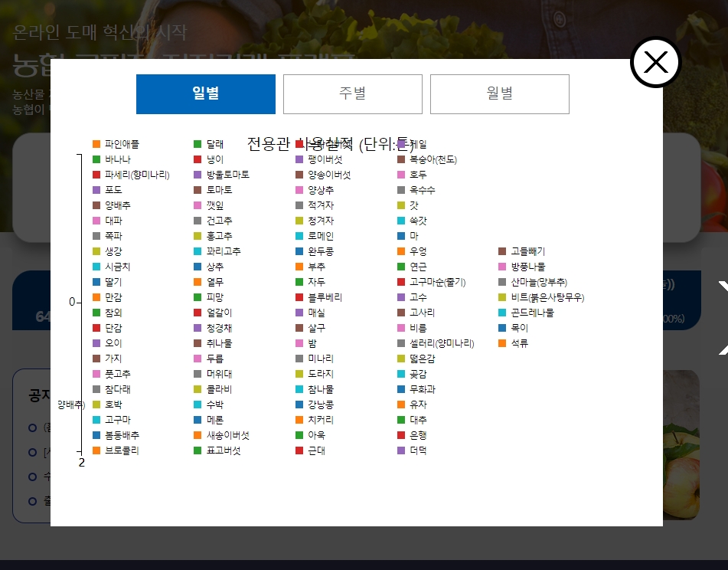The image size is (728, 570).
Task: Click the green swatch beside 참외
Action: coord(96,313)
